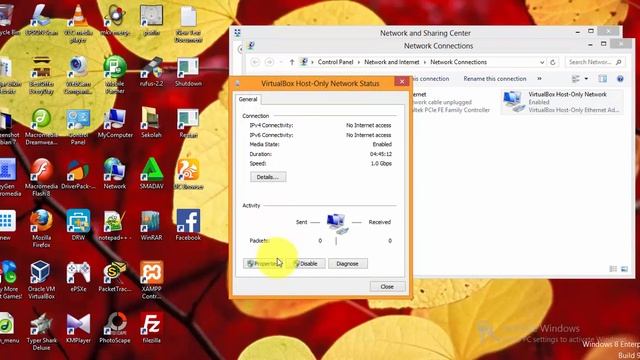The height and width of the screenshot is (360, 640).
Task: Click the Network and Sharing Center title bar
Action: [x=425, y=33]
